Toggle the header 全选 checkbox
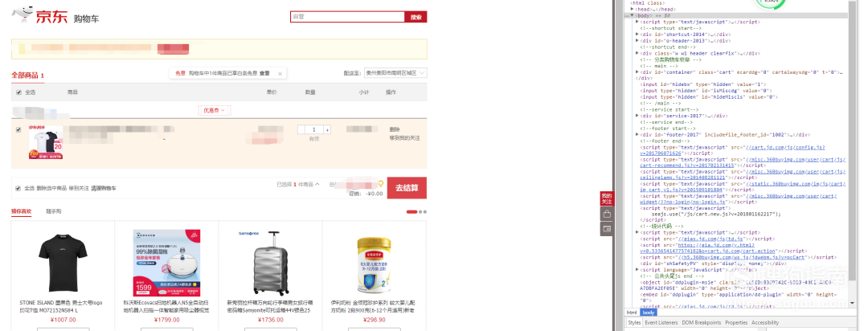 [18, 92]
